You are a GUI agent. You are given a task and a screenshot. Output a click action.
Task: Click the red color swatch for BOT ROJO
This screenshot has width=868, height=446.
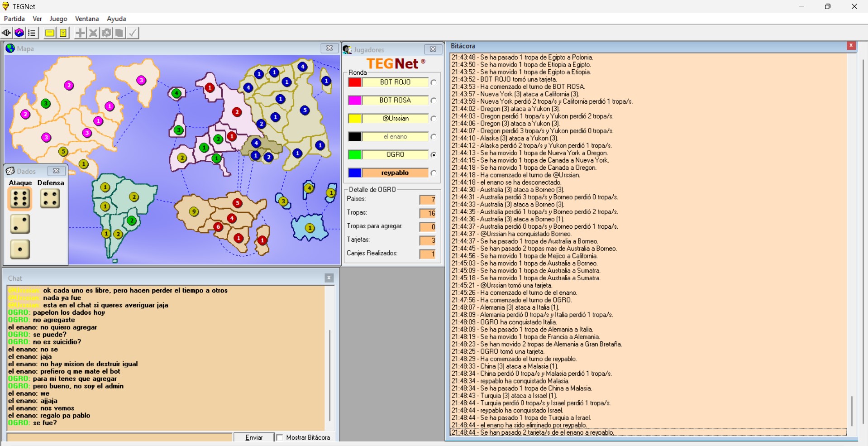click(355, 82)
